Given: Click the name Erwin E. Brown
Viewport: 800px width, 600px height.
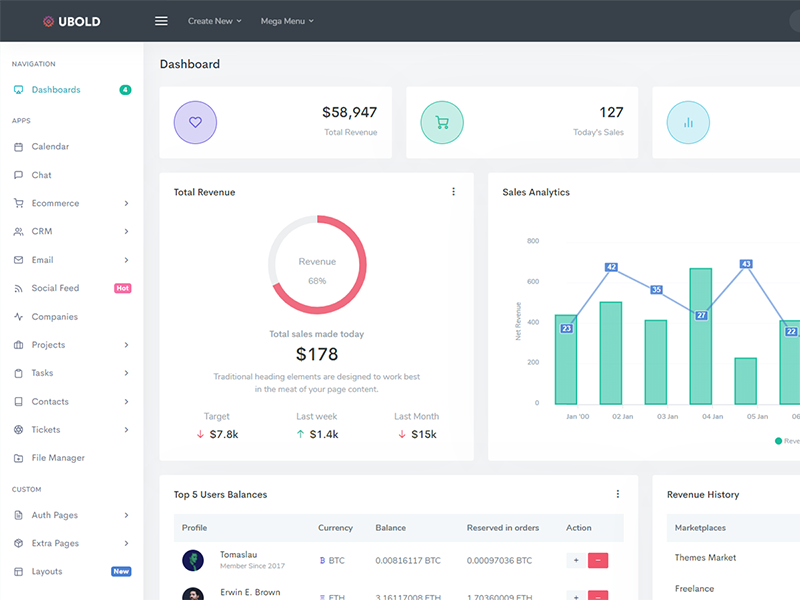Looking at the screenshot, I should coord(250,592).
